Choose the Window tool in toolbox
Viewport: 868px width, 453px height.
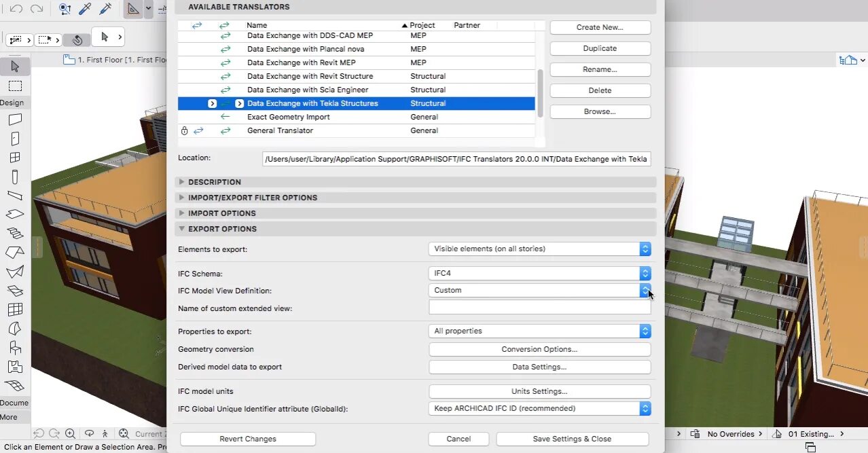click(15, 158)
